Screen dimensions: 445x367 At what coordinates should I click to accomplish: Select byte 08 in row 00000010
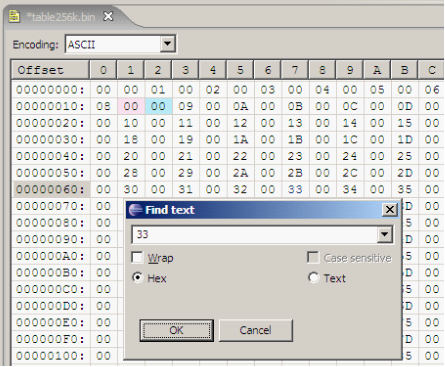click(103, 106)
